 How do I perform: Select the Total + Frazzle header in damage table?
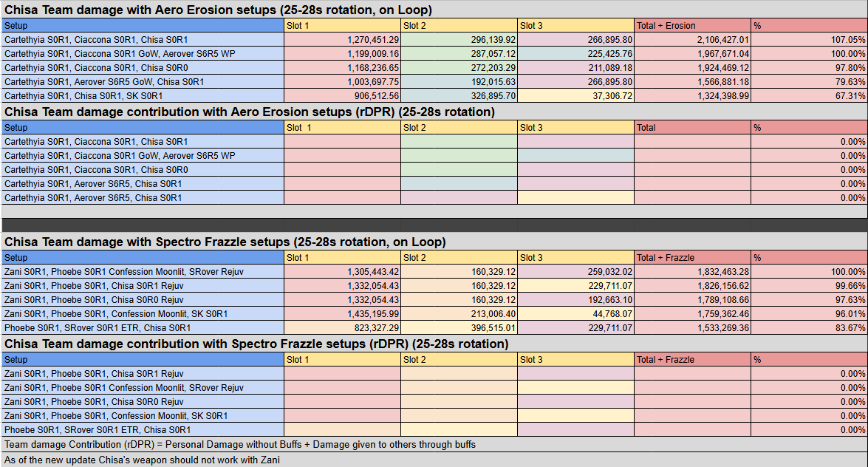[x=692, y=258]
